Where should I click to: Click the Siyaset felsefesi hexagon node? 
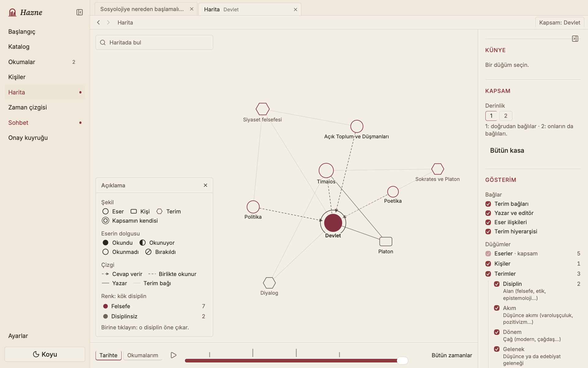(262, 109)
